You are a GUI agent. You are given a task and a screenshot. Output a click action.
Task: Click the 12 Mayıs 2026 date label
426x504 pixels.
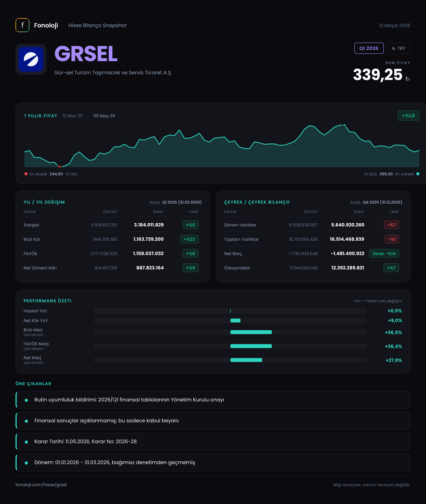point(394,25)
